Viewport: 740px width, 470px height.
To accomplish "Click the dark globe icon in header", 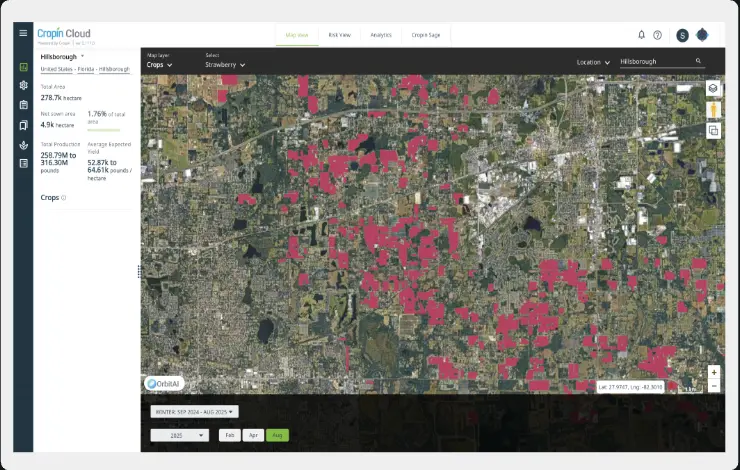I will coord(702,35).
